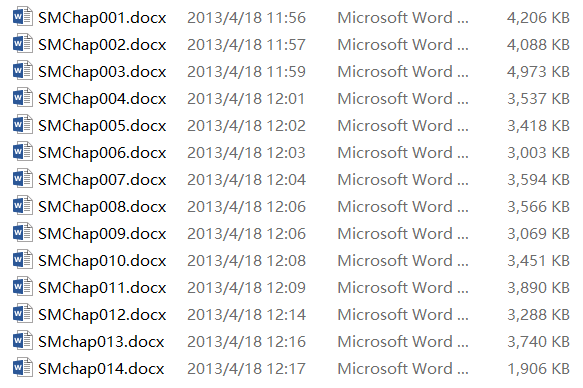Select the SMChap006.docx file name

(x=102, y=153)
